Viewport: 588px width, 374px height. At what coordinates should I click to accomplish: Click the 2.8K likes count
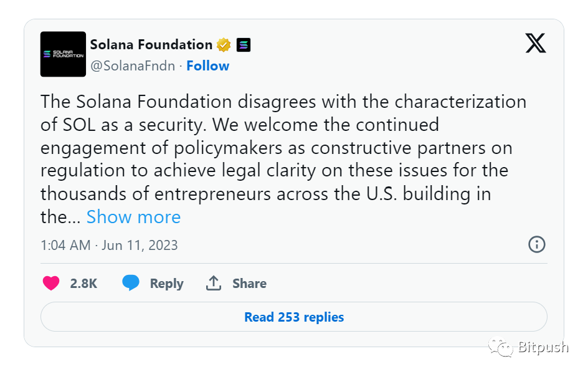[83, 284]
